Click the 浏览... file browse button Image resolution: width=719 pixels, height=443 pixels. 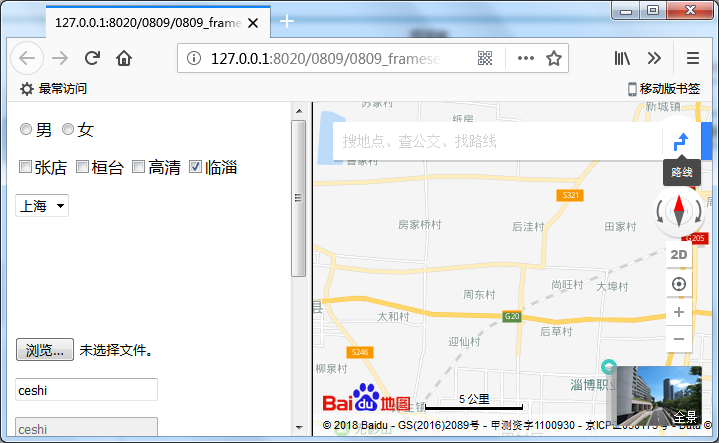tap(44, 350)
